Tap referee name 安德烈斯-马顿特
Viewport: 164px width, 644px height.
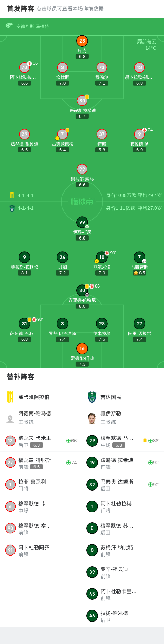[33, 26]
